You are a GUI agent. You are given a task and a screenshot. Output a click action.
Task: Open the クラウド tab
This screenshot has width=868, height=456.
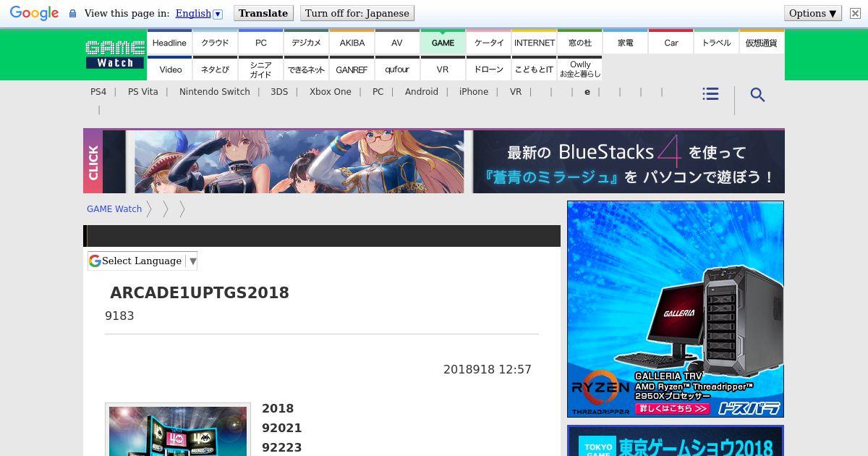pos(215,43)
